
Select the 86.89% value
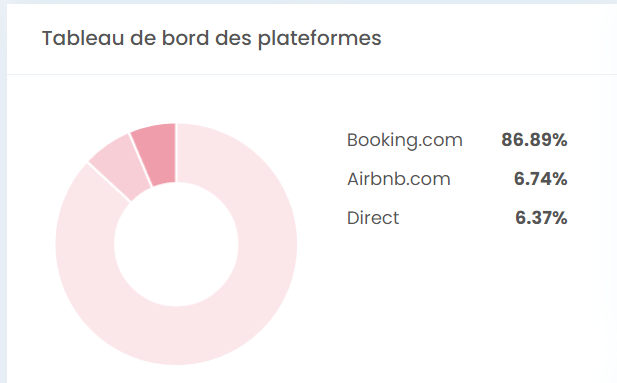(x=534, y=140)
